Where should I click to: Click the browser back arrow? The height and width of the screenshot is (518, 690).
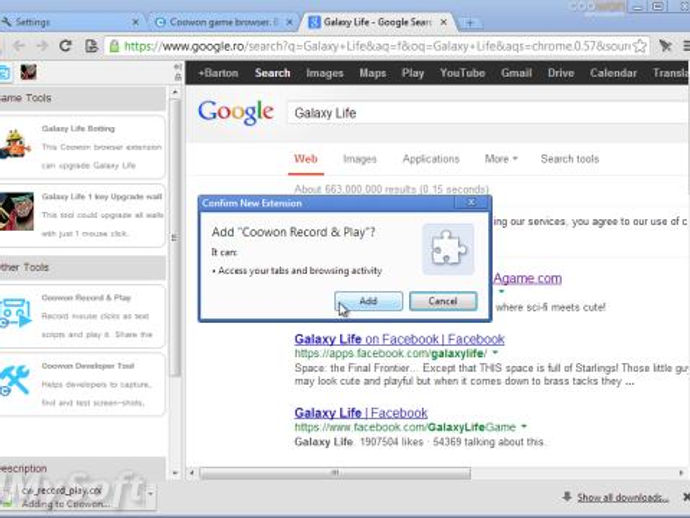tap(18, 46)
